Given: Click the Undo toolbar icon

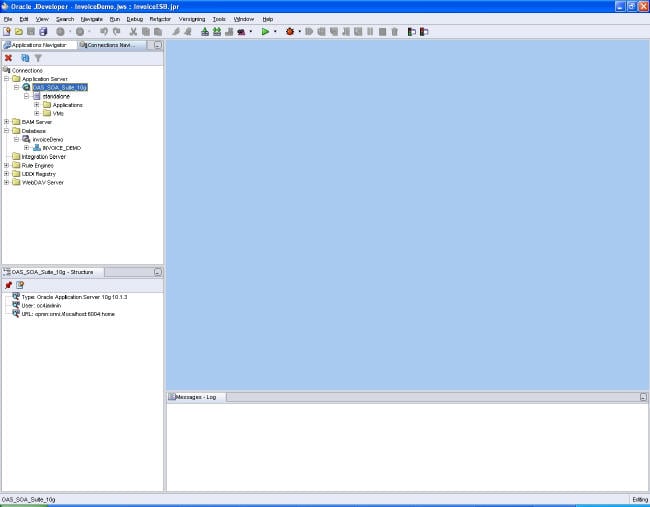Looking at the screenshot, I should [x=104, y=32].
